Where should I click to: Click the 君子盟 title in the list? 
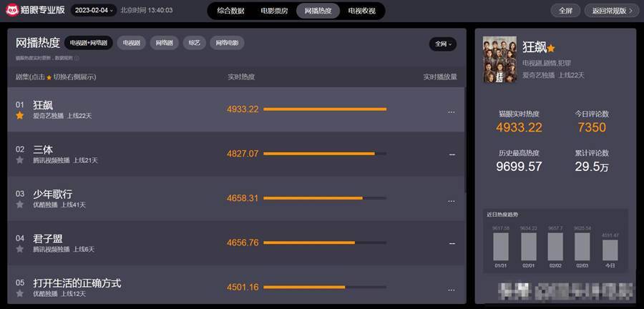(48, 238)
